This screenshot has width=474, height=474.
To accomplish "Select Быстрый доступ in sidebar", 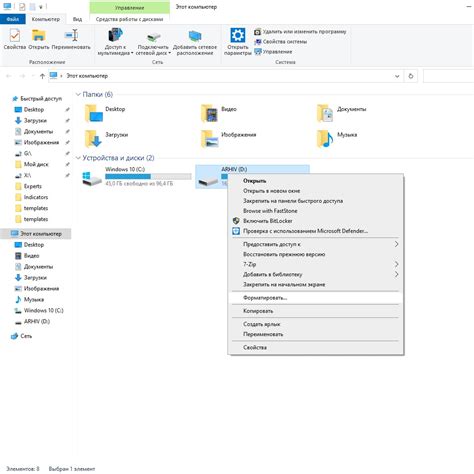I will coord(41,99).
